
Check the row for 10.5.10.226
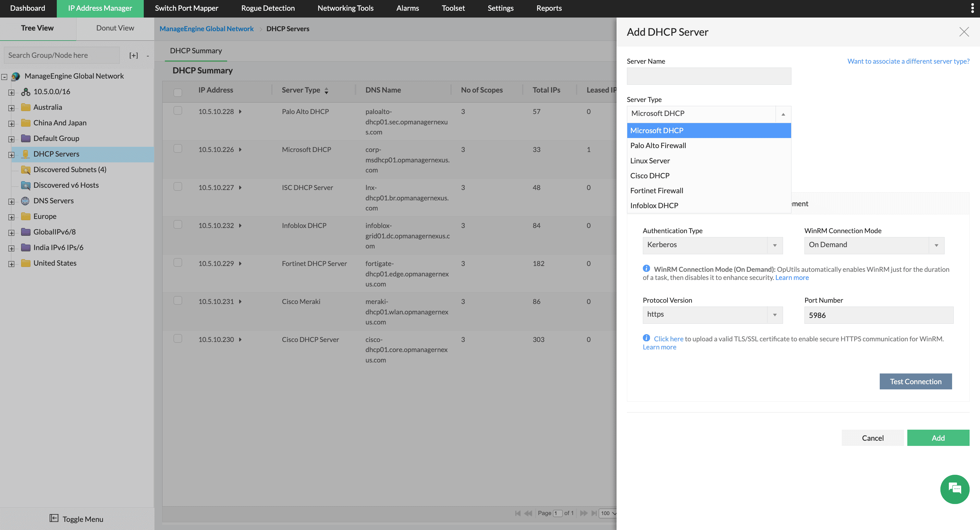pos(178,148)
